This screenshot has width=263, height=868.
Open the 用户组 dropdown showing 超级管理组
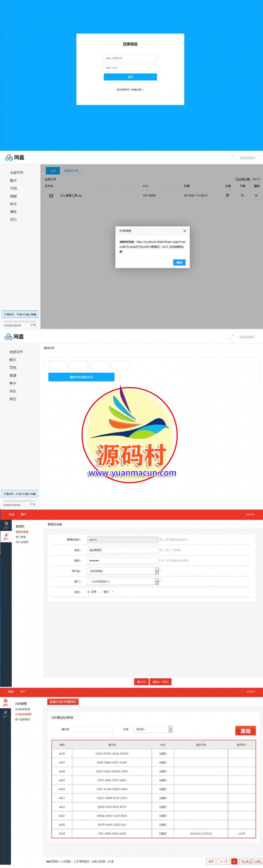pyautogui.click(x=157, y=571)
